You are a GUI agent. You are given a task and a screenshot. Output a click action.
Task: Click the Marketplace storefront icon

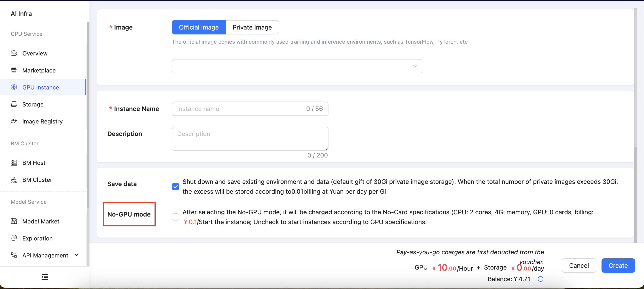click(14, 70)
